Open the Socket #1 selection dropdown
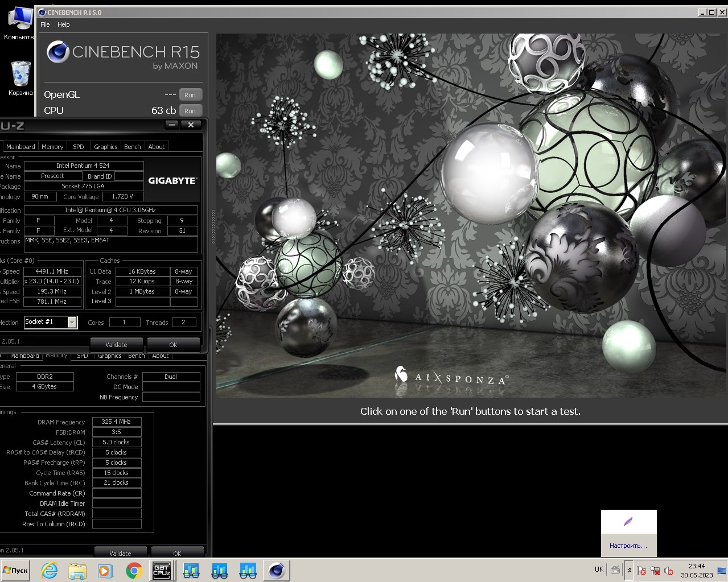The height and width of the screenshot is (582, 728). coord(51,322)
